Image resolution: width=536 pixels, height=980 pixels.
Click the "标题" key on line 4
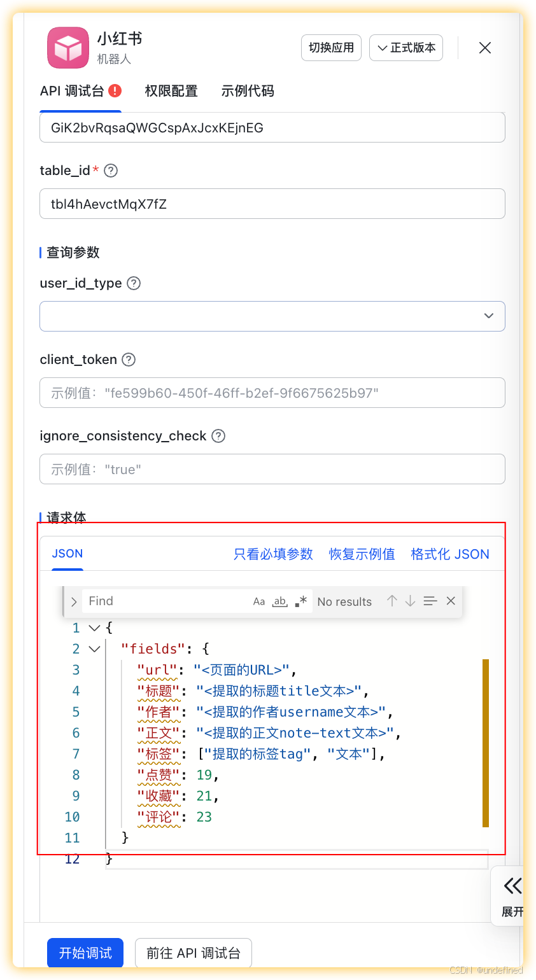[159, 691]
